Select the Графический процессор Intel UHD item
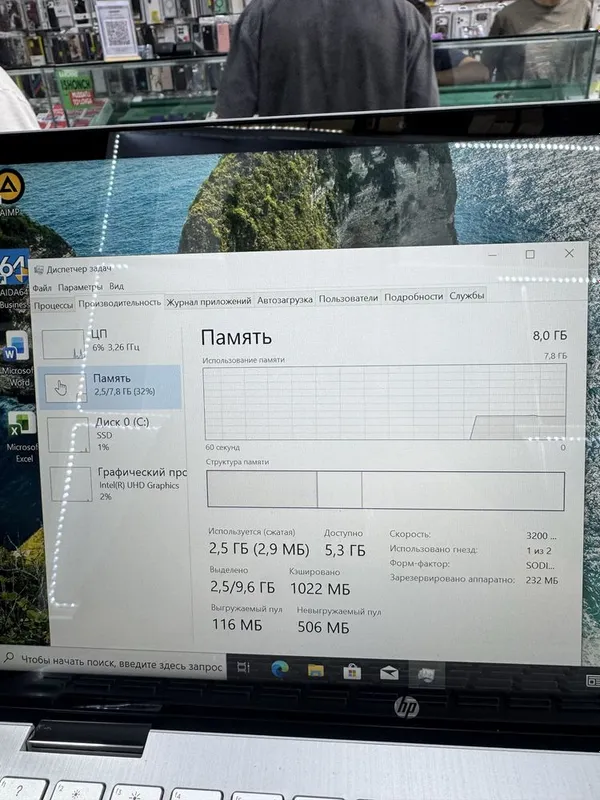The image size is (600, 800). point(117,483)
